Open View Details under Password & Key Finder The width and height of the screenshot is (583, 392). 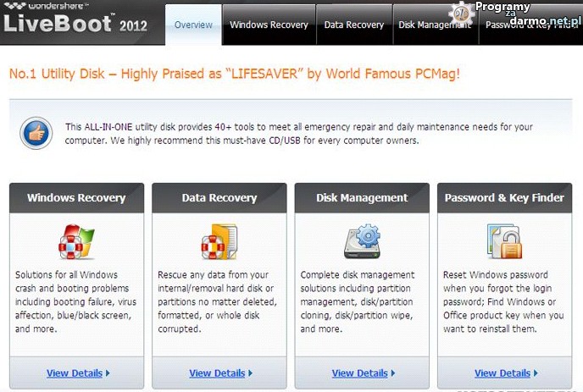coord(504,373)
